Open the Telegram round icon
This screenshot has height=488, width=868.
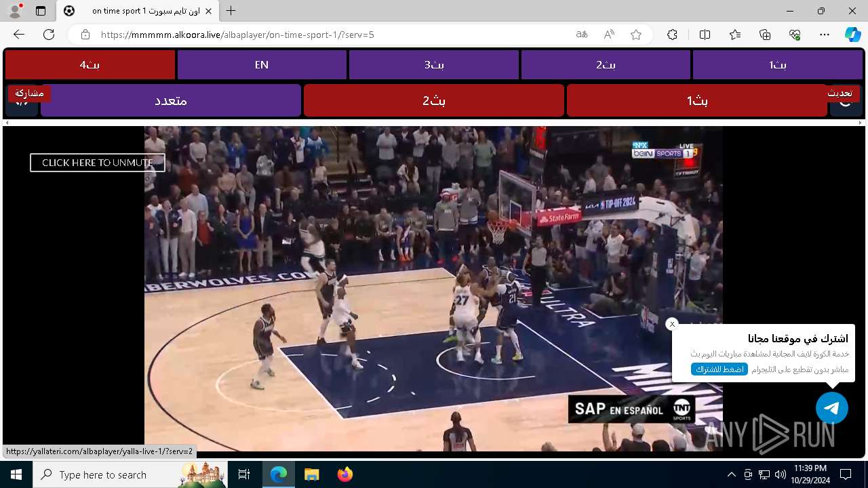click(832, 408)
